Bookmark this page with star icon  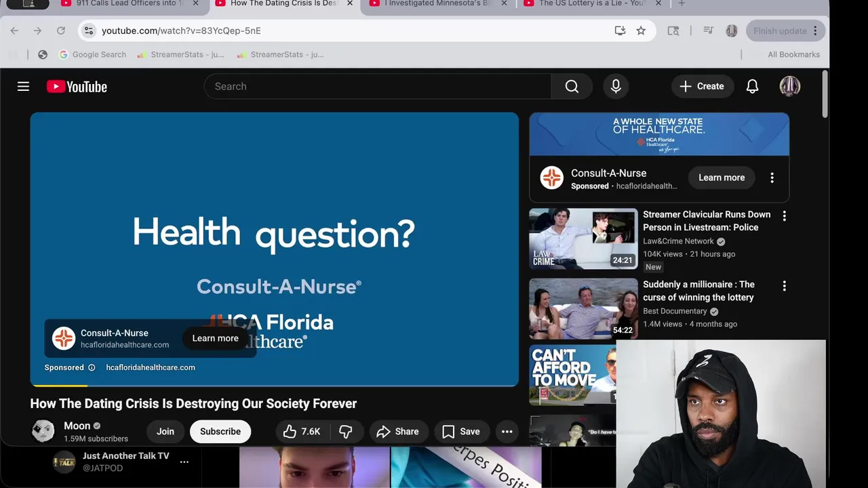[x=641, y=30]
